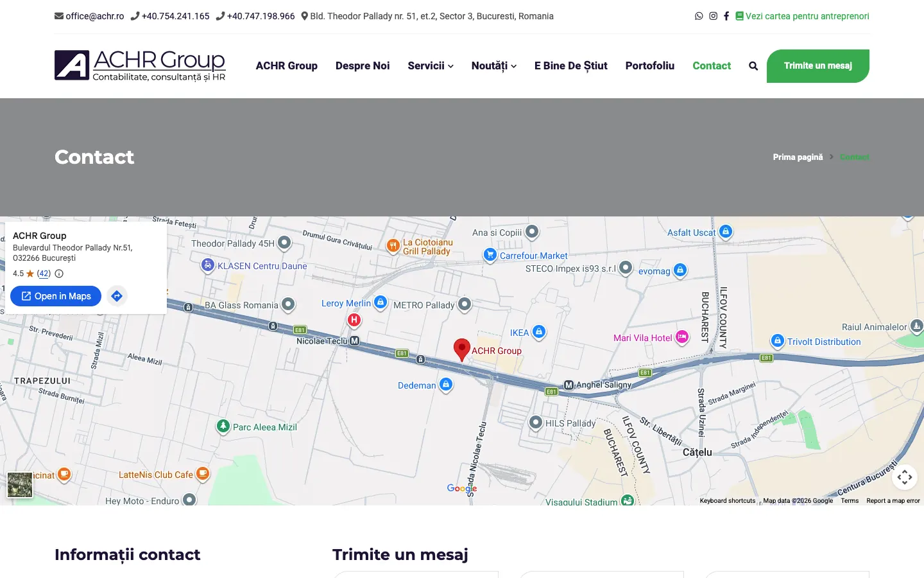Open the WhatsApp icon in top bar
The height and width of the screenshot is (578, 924).
699,16
